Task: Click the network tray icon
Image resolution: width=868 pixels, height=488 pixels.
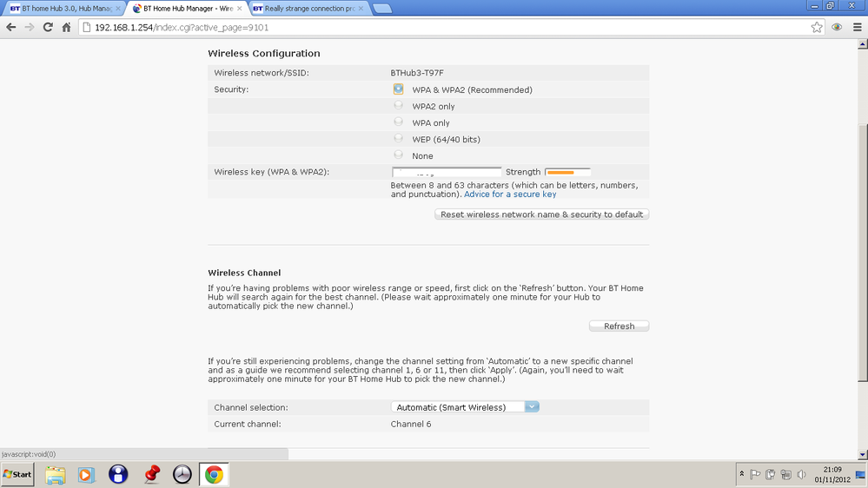Action: coord(785,474)
